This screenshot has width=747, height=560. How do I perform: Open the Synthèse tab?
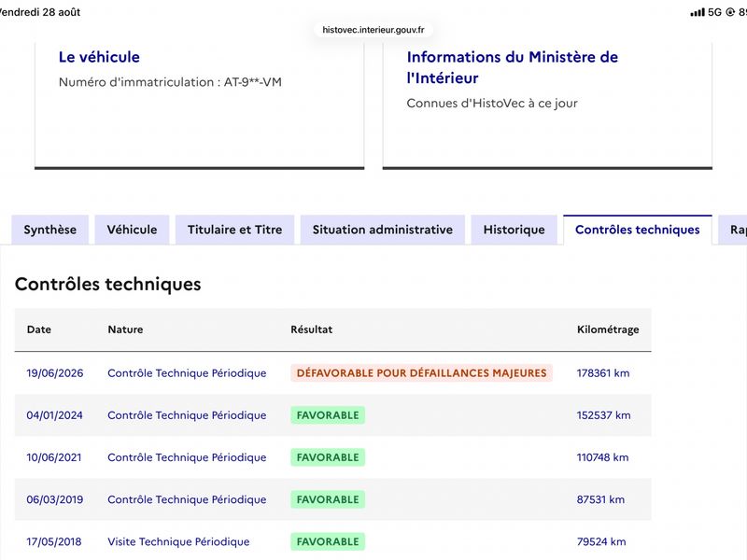click(50, 230)
